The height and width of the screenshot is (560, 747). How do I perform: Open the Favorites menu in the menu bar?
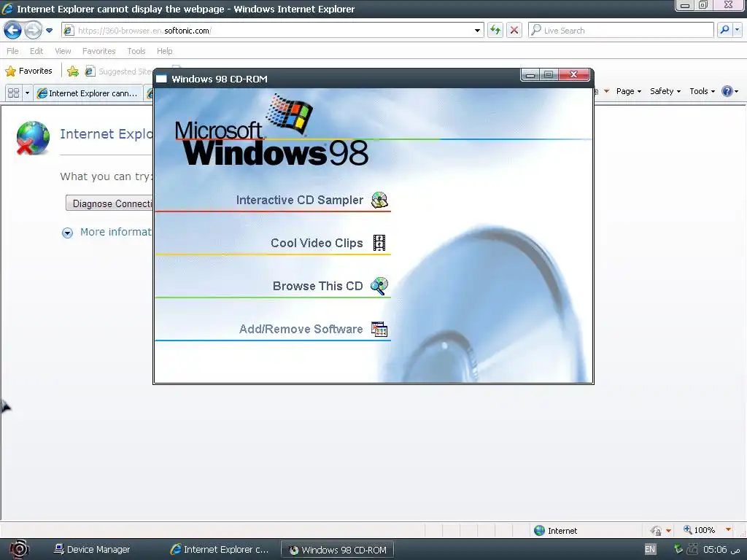tap(98, 51)
